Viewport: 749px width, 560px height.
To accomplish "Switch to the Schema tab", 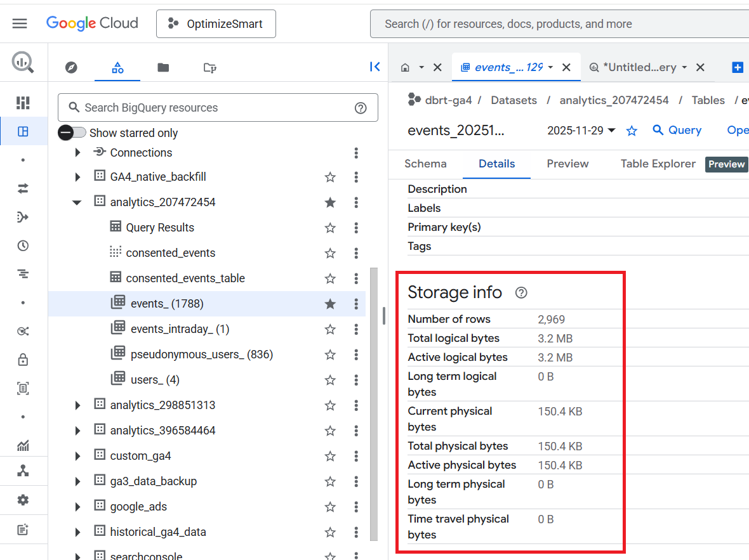I will click(x=425, y=164).
